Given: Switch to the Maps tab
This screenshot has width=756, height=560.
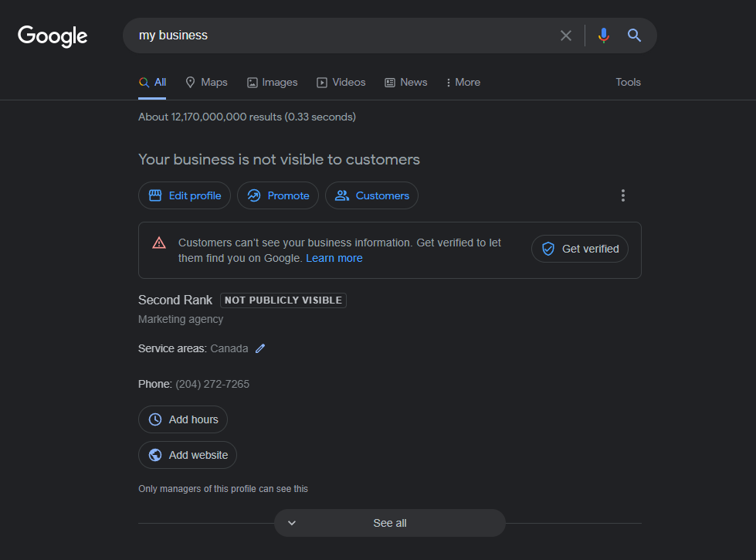Looking at the screenshot, I should [x=206, y=82].
